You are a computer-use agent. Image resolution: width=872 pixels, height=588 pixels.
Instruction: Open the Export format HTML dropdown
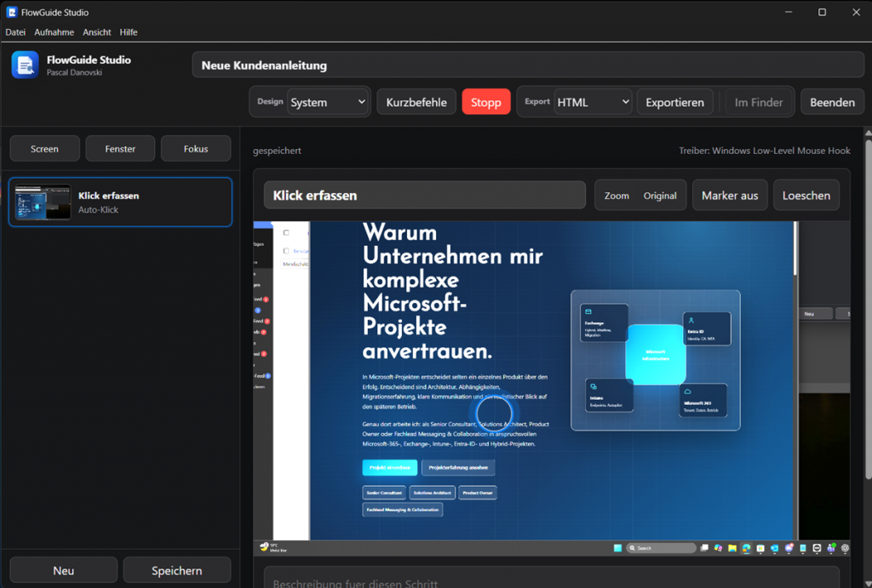tap(593, 102)
